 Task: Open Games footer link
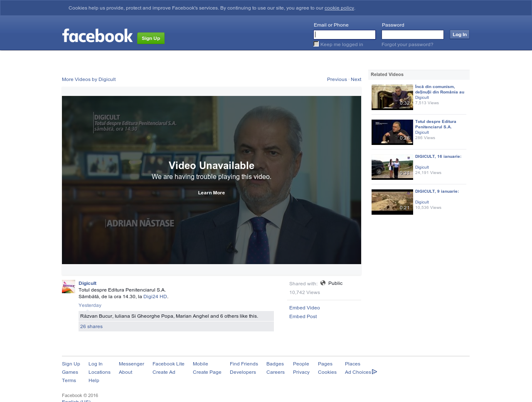(x=70, y=372)
